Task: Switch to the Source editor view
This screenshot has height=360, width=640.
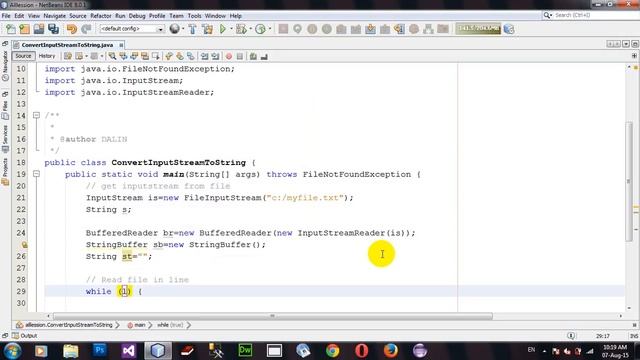Action: [x=23, y=56]
